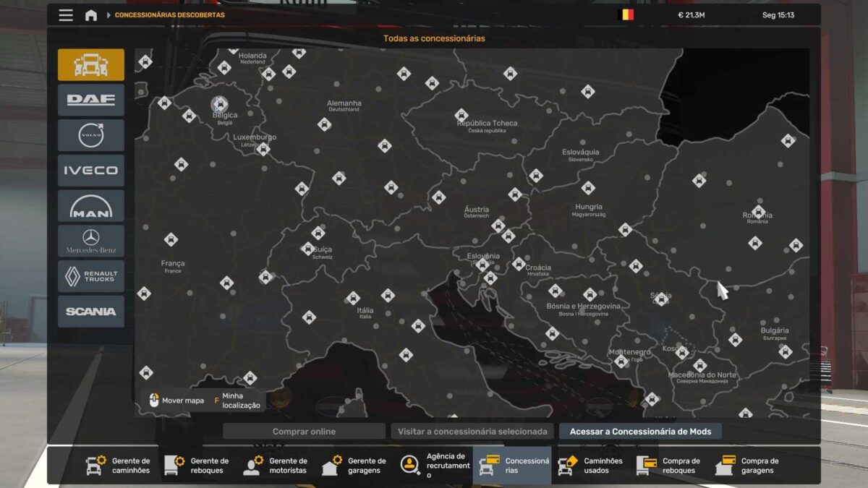
Task: Click Visitar a concessionária selecionada button
Action: (473, 432)
